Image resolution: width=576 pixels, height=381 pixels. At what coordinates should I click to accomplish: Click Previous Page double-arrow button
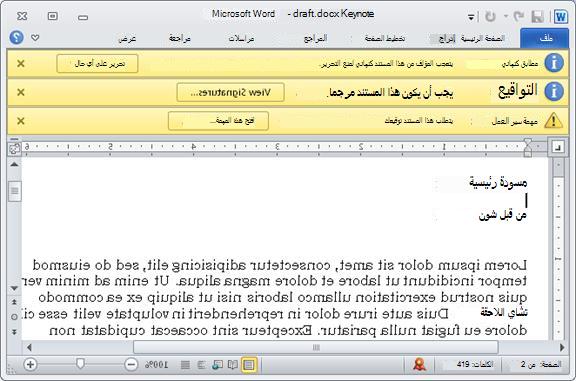[x=14, y=302]
